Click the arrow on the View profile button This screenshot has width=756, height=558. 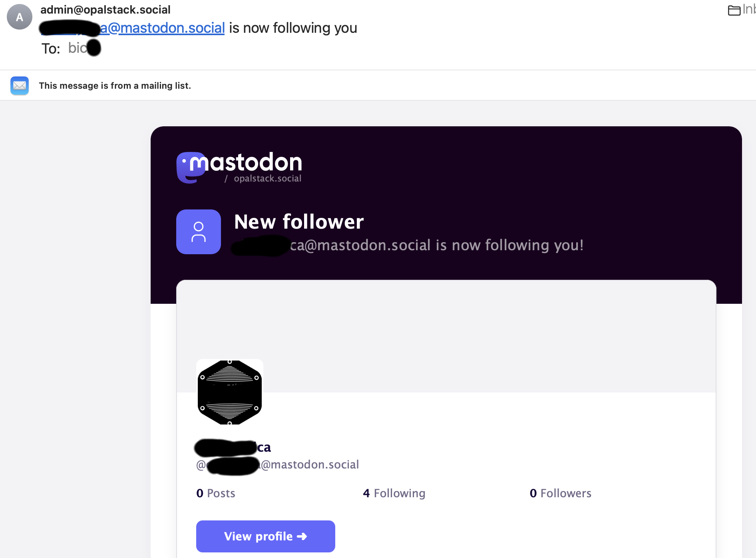(x=302, y=536)
